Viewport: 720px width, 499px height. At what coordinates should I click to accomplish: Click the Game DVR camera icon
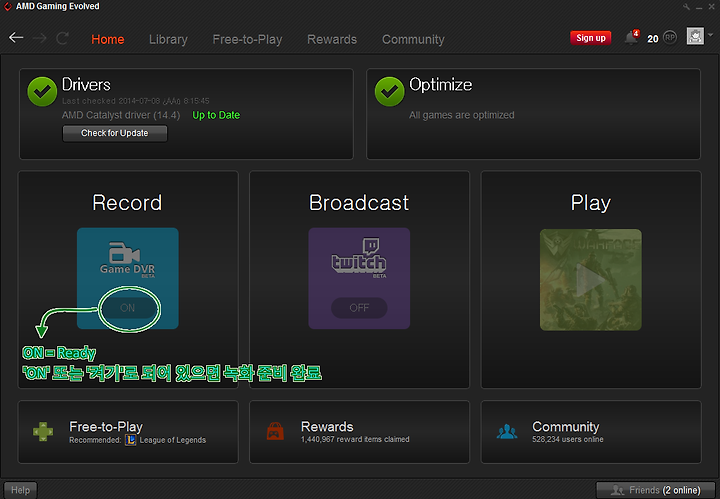point(124,252)
